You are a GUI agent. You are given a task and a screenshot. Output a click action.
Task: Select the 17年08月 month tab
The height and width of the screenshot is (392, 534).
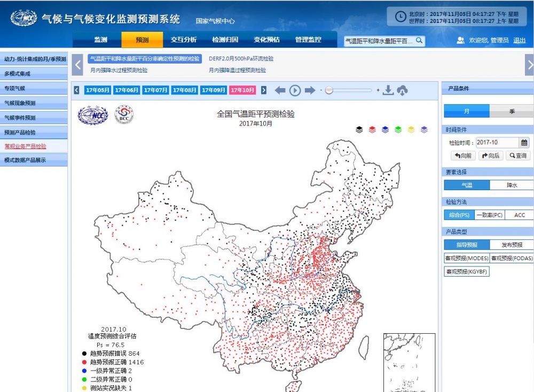coord(185,90)
